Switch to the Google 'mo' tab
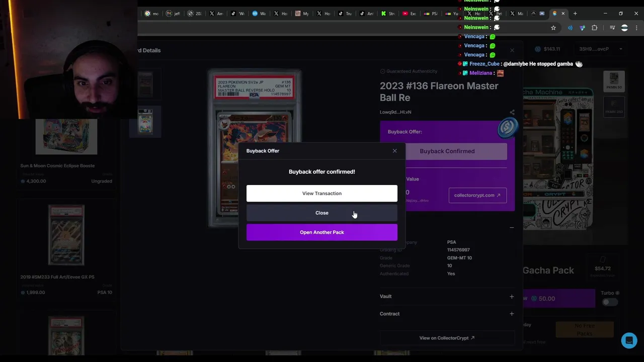The width and height of the screenshot is (644, 362). point(152,14)
